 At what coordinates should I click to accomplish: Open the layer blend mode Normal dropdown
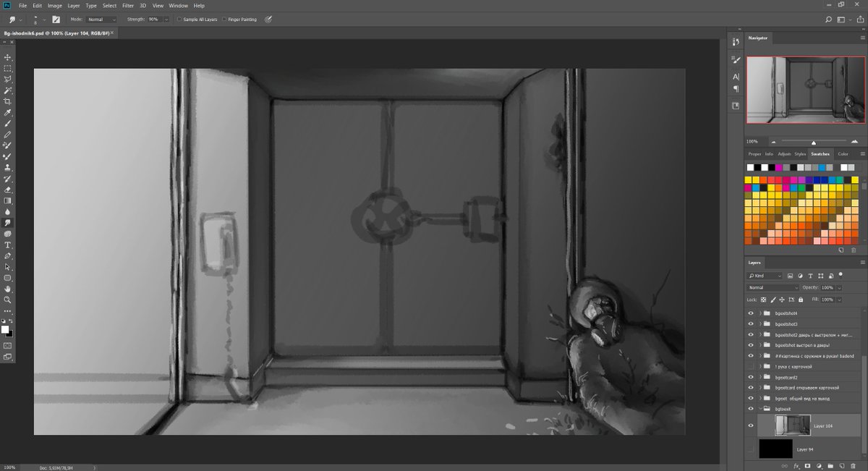[x=773, y=287]
